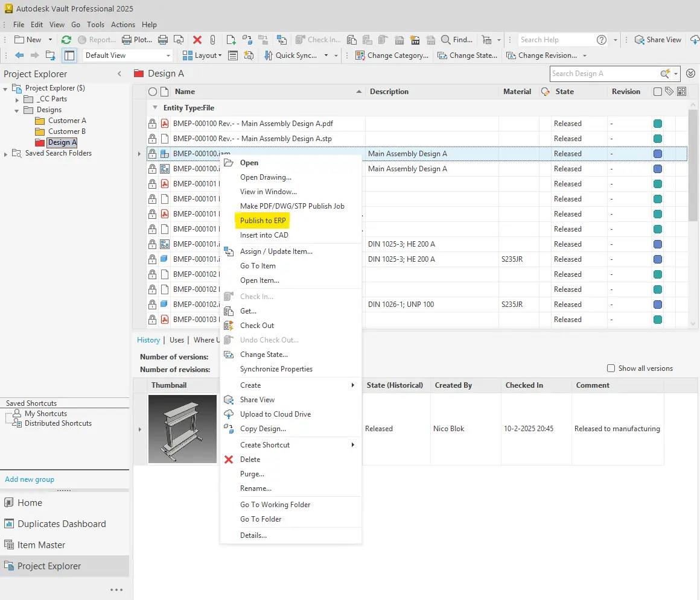Click the grey forward arrow icon
The image size is (700, 600).
[34, 55]
